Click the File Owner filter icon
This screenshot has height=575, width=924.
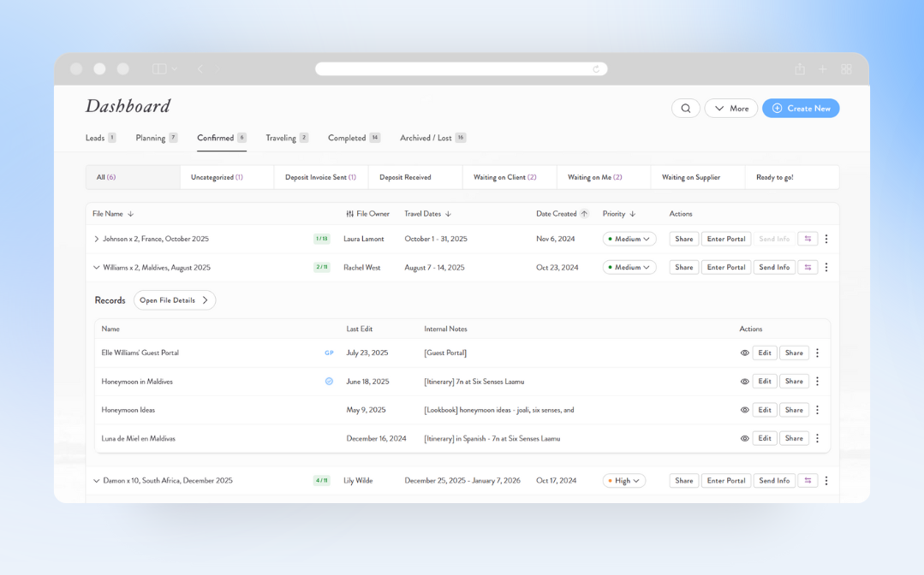[x=350, y=214]
